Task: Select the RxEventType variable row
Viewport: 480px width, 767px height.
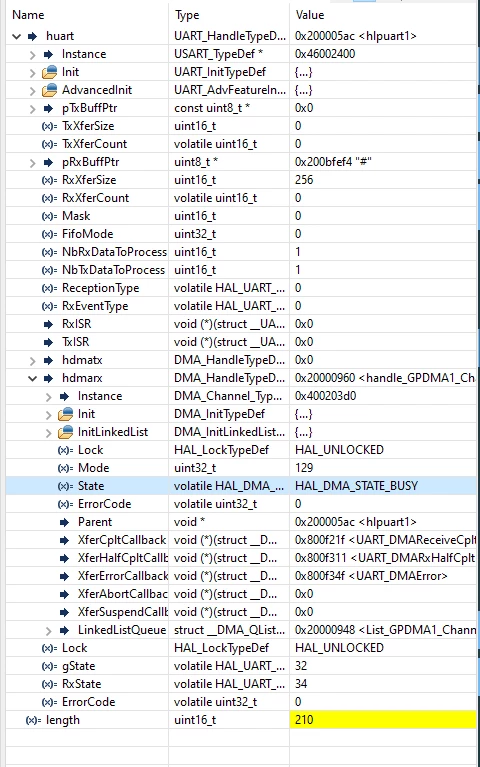Action: point(241,307)
